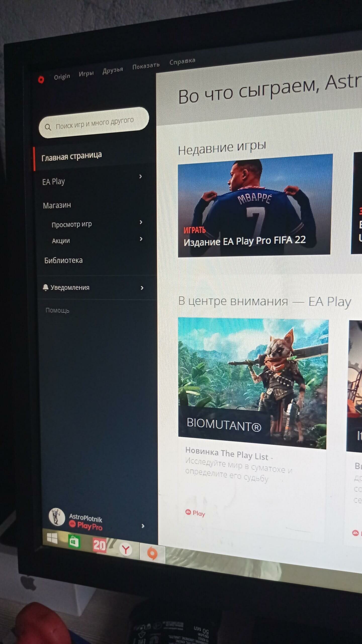Click the notifications bell icon
The width and height of the screenshot is (362, 644).
46,288
